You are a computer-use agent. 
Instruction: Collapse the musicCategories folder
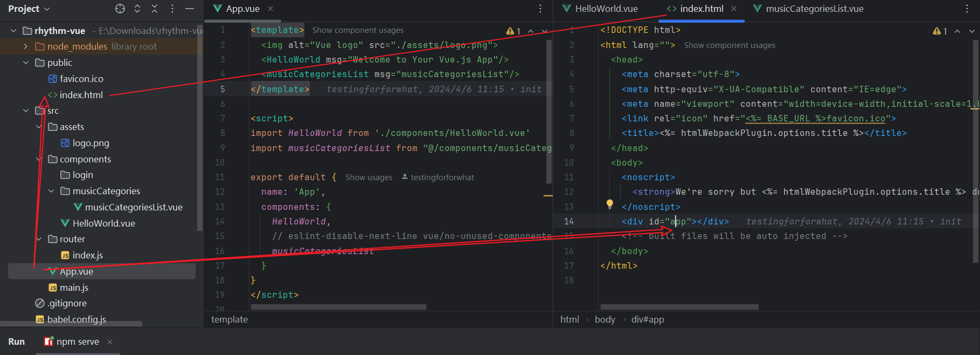click(51, 191)
